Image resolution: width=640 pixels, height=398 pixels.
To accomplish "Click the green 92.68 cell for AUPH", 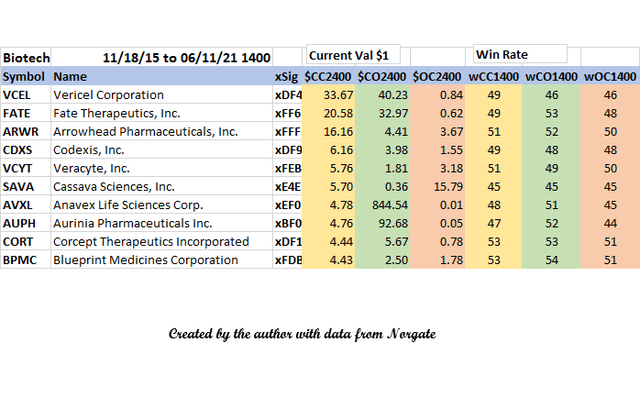I will 382,223.
